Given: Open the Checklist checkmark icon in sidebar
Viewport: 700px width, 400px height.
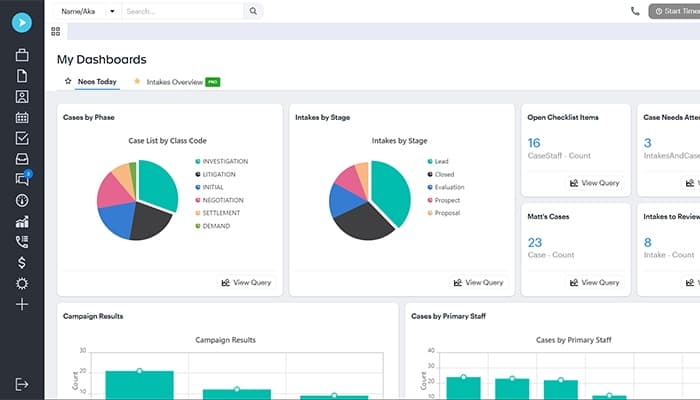Looking at the screenshot, I should click(x=22, y=138).
